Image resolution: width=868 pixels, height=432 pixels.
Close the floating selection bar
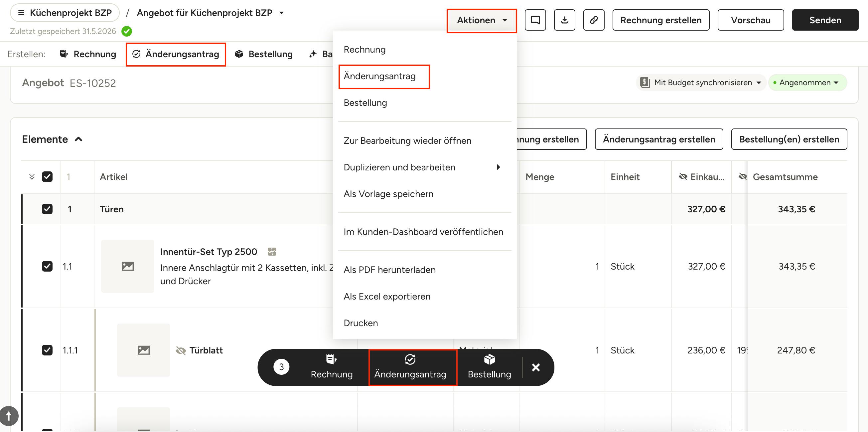tap(536, 367)
